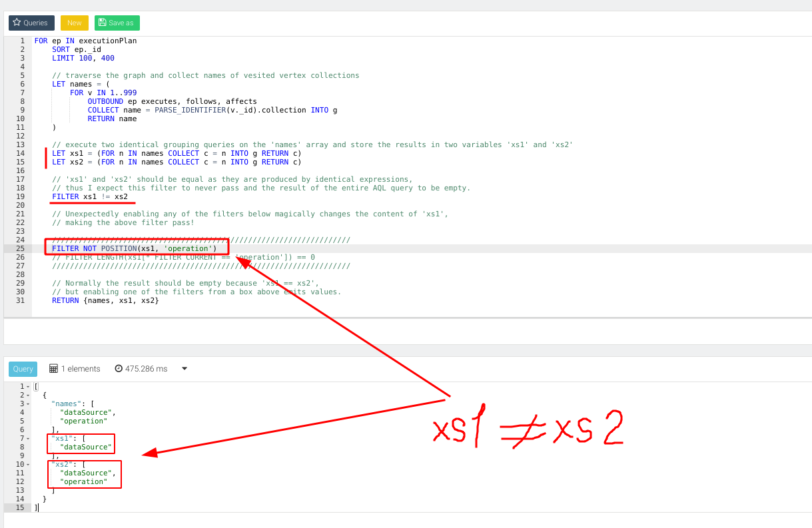Click the table icon beside "1 elements"
The width and height of the screenshot is (812, 528).
click(52, 368)
